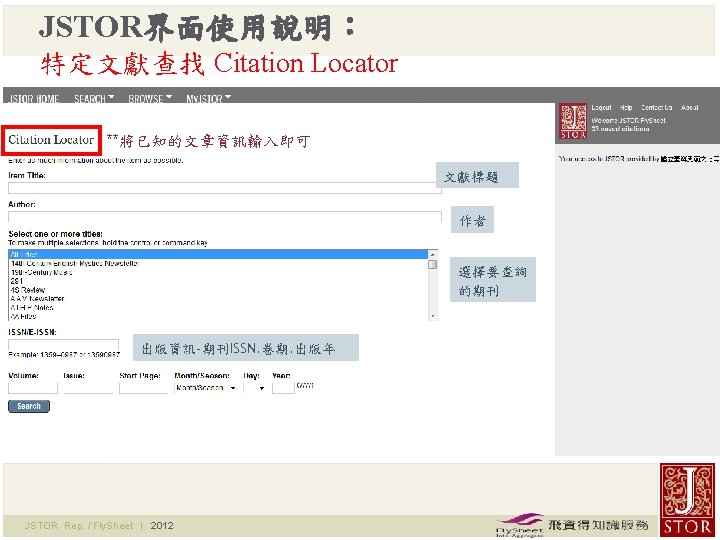Open the saved citations link
Screen dimensions: 720x540
(x=620, y=129)
